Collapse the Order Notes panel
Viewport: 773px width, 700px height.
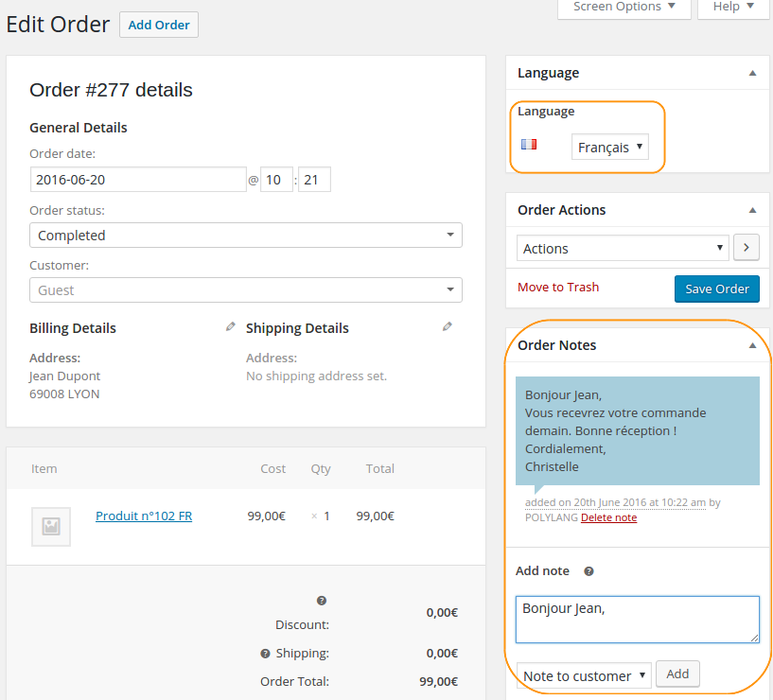tap(753, 345)
